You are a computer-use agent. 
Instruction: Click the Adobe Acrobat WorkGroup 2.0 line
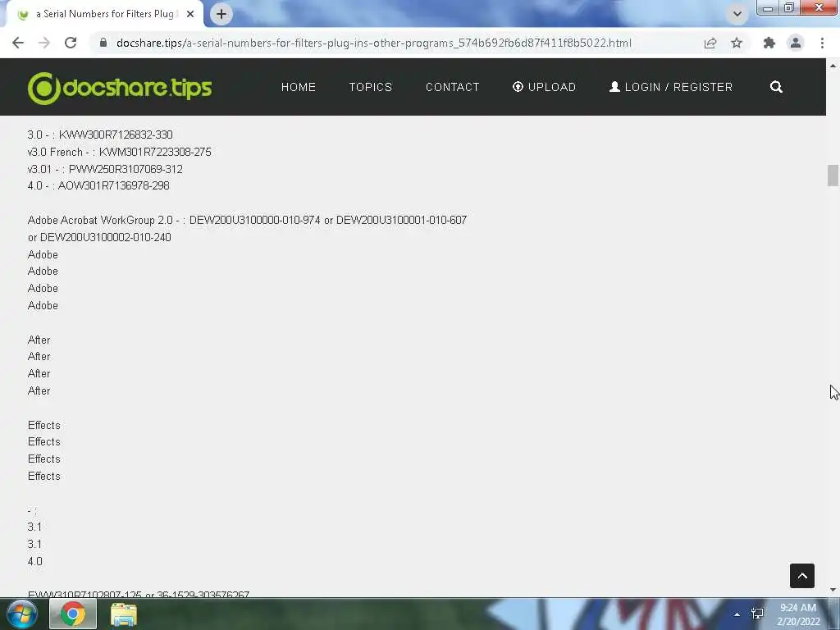pyautogui.click(x=247, y=220)
